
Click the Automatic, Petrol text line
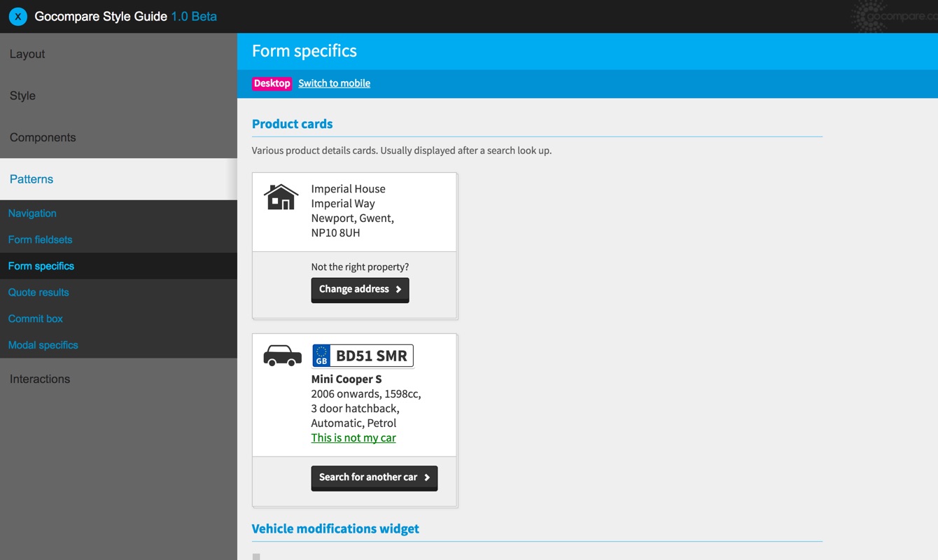coord(353,423)
